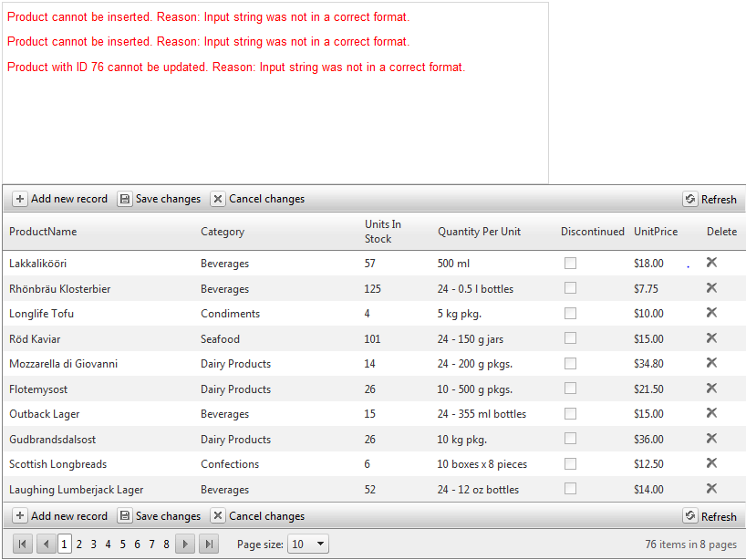
Task: Delete the Flotemysost row
Action: pyautogui.click(x=711, y=389)
